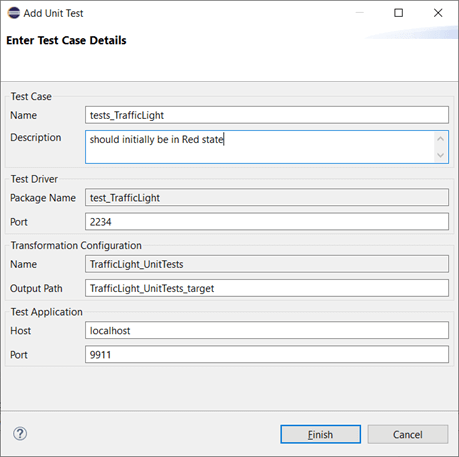Click the Test Driver group title

coord(34,179)
